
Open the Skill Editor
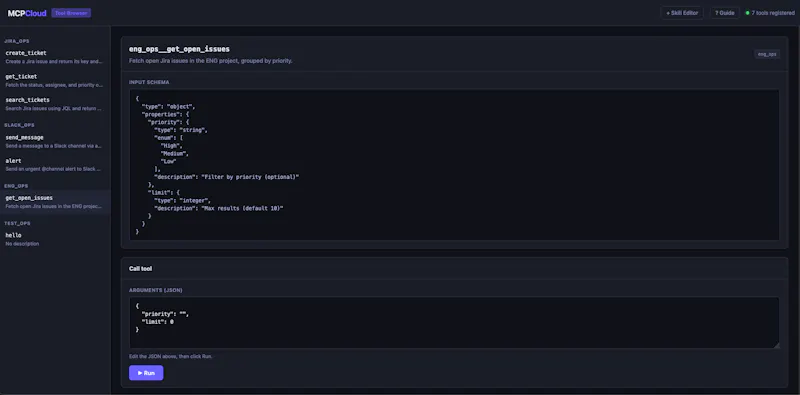click(x=682, y=13)
